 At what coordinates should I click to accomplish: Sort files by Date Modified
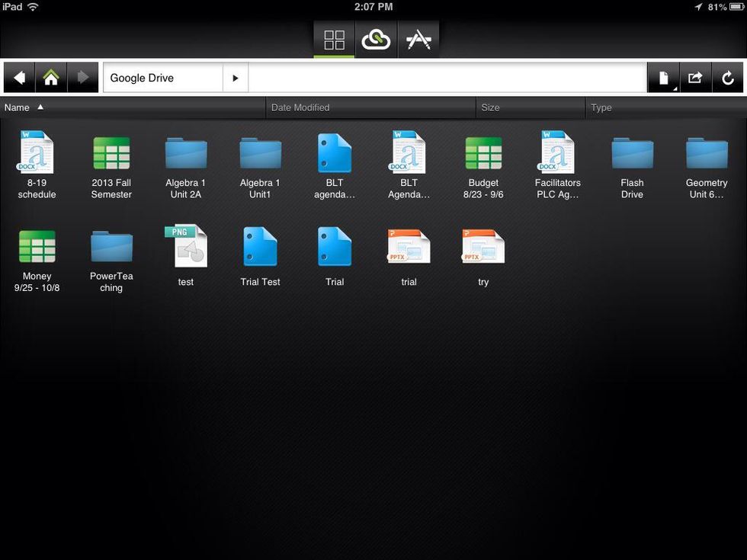click(300, 107)
